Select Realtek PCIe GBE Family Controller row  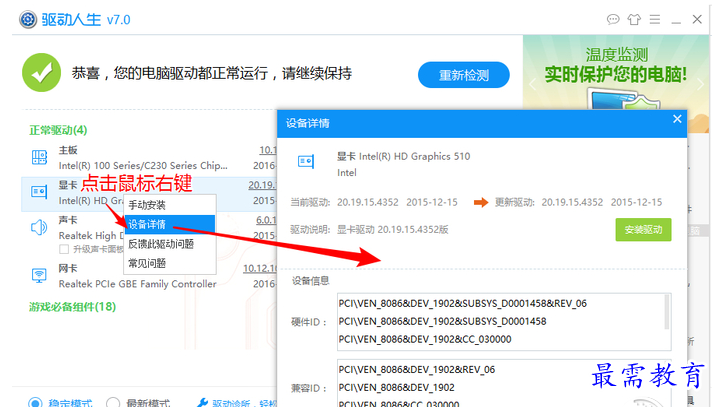coord(149,275)
